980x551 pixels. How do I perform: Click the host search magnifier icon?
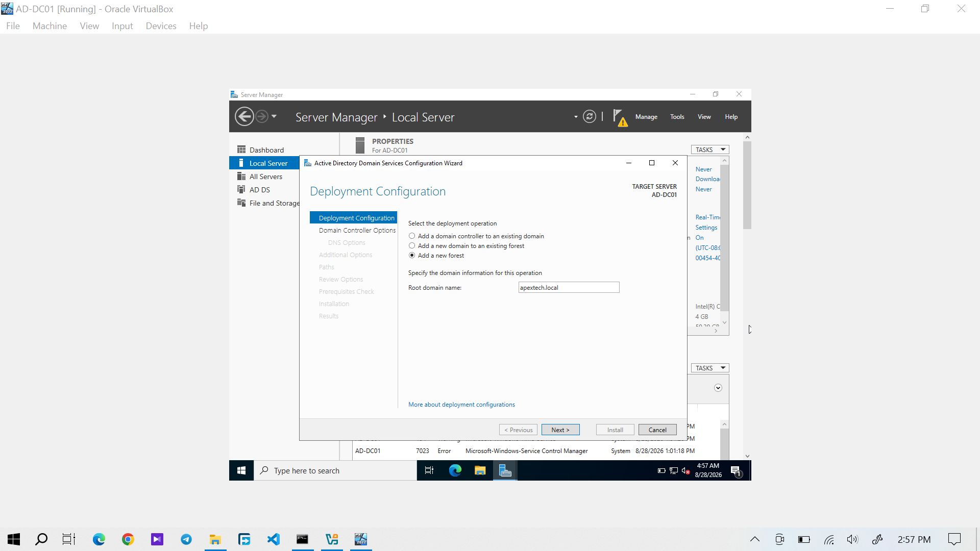coord(41,539)
